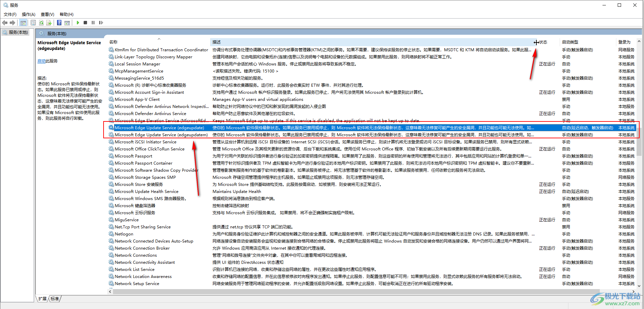644x309 pixels.
Task: Click the green Refresh toolbar icon
Action: [x=41, y=23]
